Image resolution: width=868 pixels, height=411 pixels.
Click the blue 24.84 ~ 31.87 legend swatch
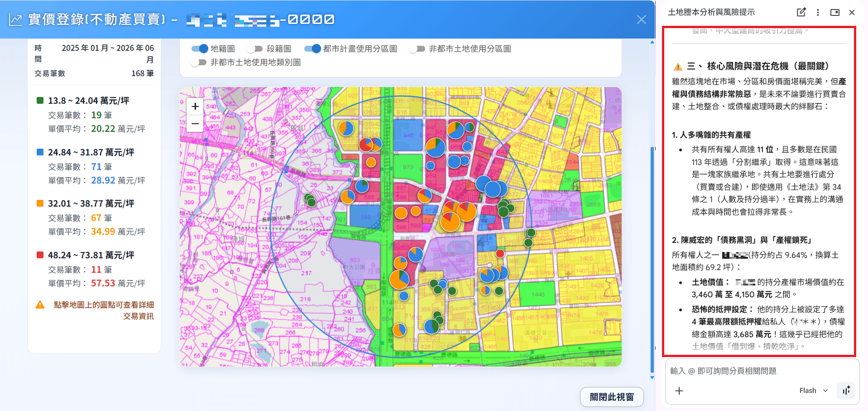[x=40, y=152]
